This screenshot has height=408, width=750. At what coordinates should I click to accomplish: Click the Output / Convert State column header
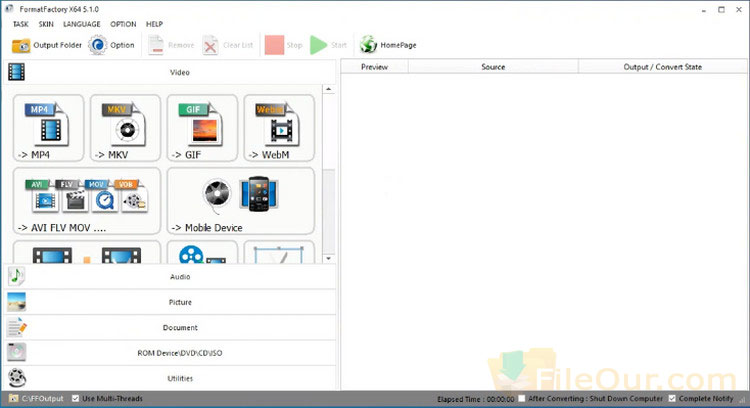662,67
